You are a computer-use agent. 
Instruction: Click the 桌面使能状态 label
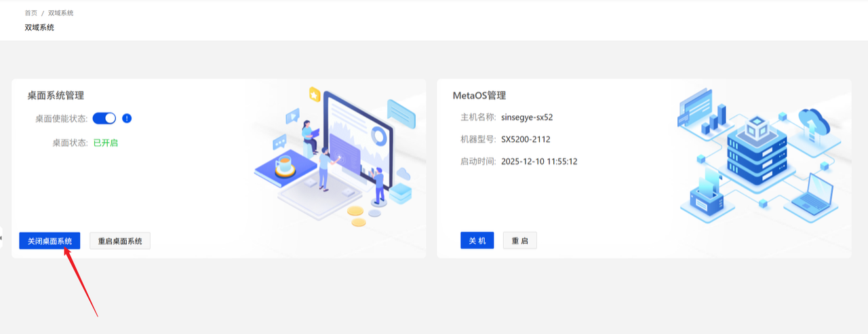point(62,119)
